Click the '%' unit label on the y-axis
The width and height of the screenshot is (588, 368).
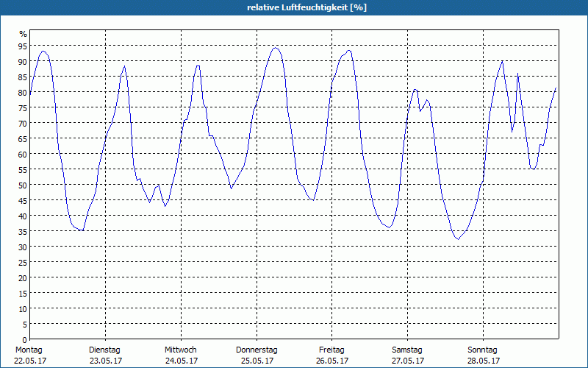point(23,34)
